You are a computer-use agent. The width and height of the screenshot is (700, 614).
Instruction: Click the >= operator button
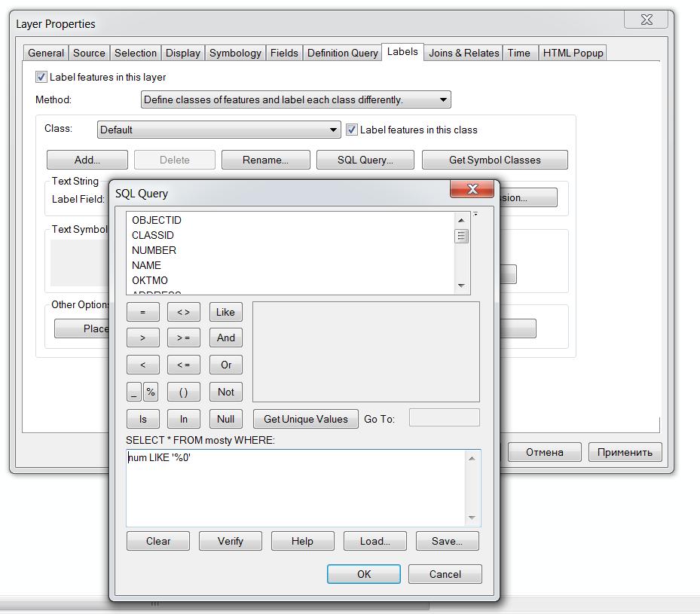(184, 338)
